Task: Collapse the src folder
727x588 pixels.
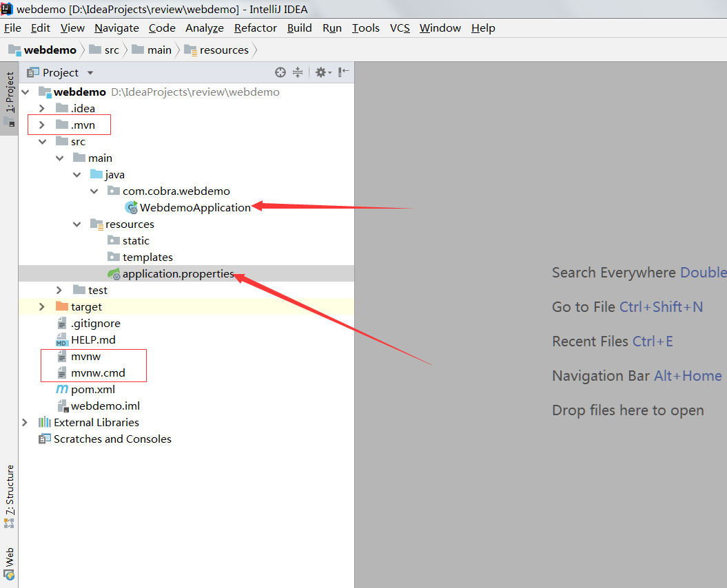Action: [x=42, y=141]
